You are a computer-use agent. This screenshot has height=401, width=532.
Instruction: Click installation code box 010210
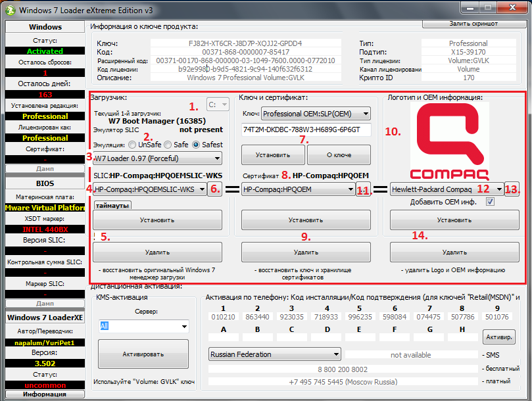(223, 316)
